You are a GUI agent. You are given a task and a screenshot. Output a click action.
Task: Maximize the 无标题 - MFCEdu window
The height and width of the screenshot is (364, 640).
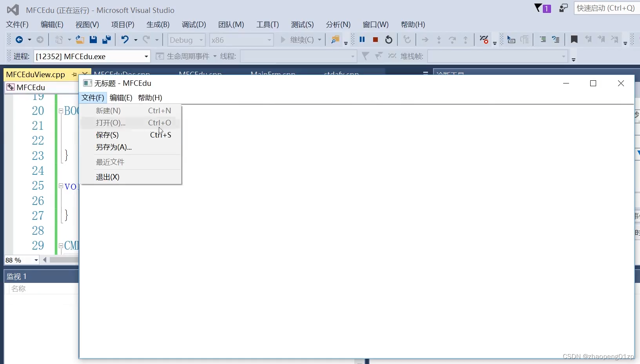[593, 83]
